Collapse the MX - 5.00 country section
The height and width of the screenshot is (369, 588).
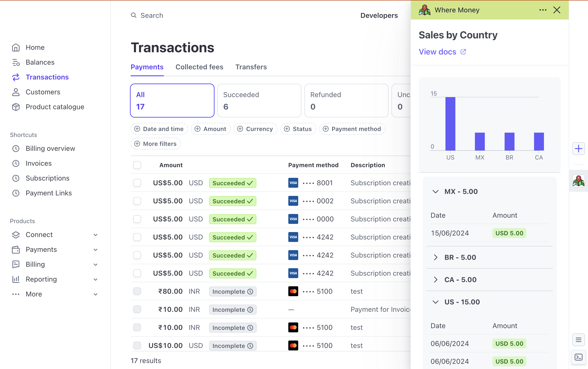pos(435,191)
